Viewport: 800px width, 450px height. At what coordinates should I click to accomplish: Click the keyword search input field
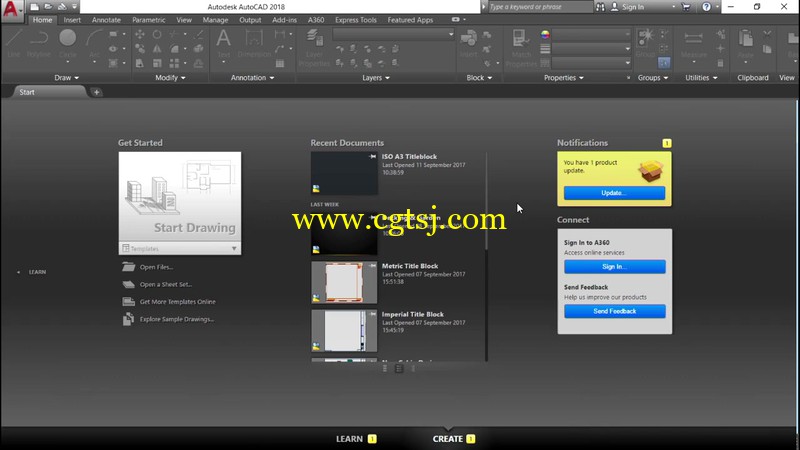coord(540,7)
